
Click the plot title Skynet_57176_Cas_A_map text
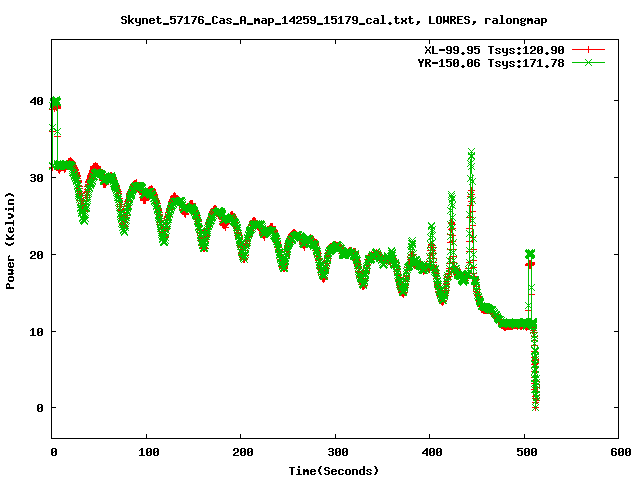tap(333, 20)
